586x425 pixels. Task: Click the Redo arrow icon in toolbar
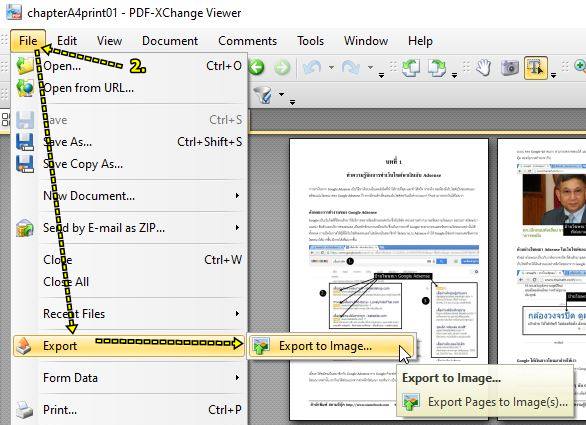(x=351, y=68)
